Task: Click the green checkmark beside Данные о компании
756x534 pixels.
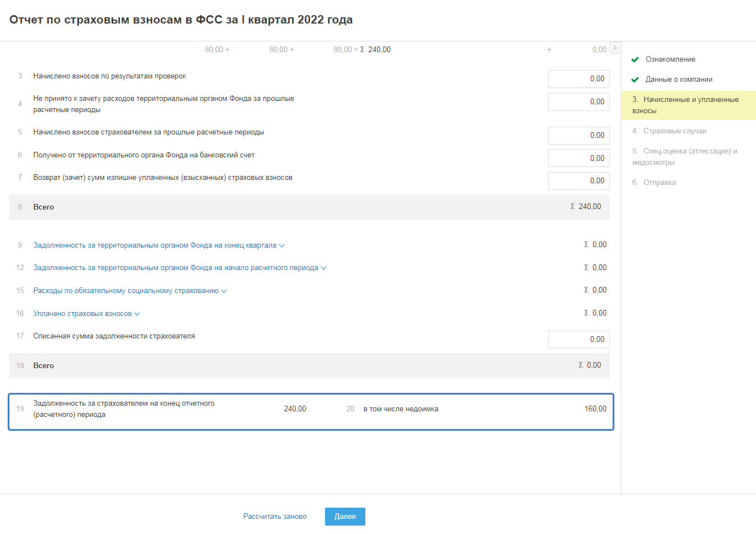Action: (x=635, y=80)
